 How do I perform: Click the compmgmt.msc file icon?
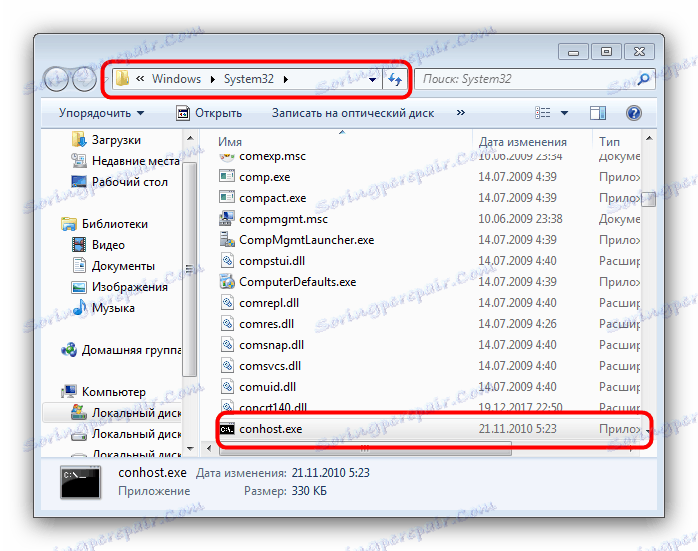point(227,218)
